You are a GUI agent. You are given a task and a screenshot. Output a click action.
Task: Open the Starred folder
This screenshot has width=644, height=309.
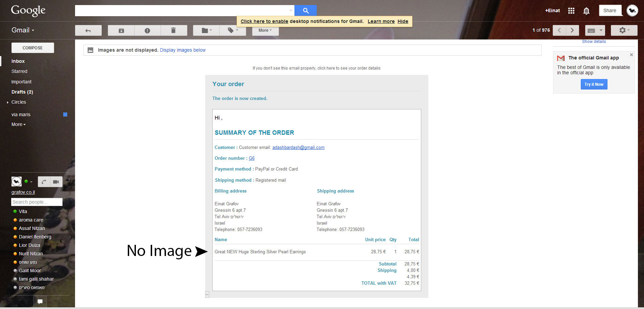coord(19,71)
